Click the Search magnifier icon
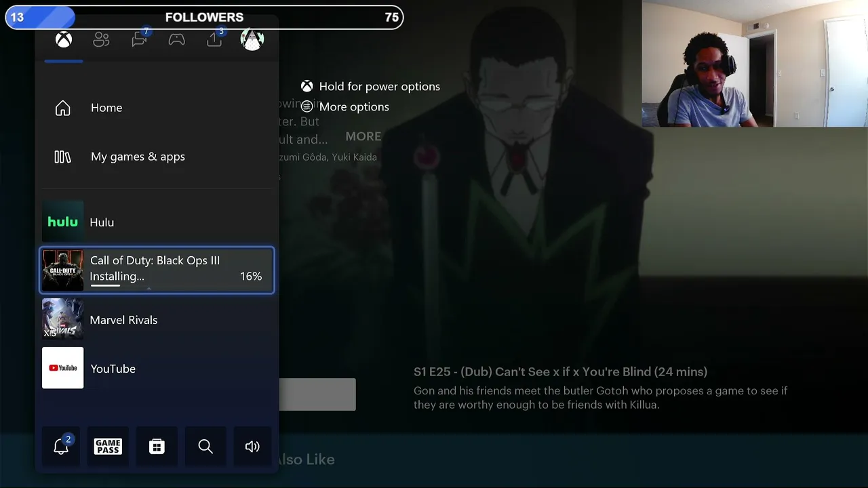The image size is (868, 488). 205,446
